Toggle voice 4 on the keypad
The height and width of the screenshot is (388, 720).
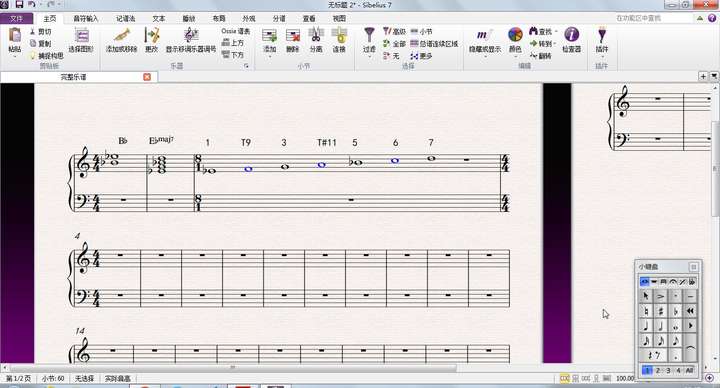pos(678,370)
